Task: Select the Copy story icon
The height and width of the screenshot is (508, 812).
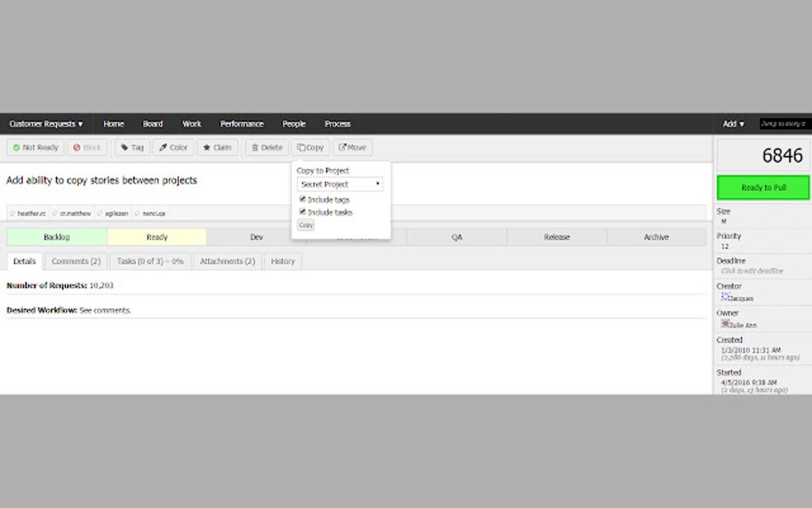Action: (x=301, y=147)
